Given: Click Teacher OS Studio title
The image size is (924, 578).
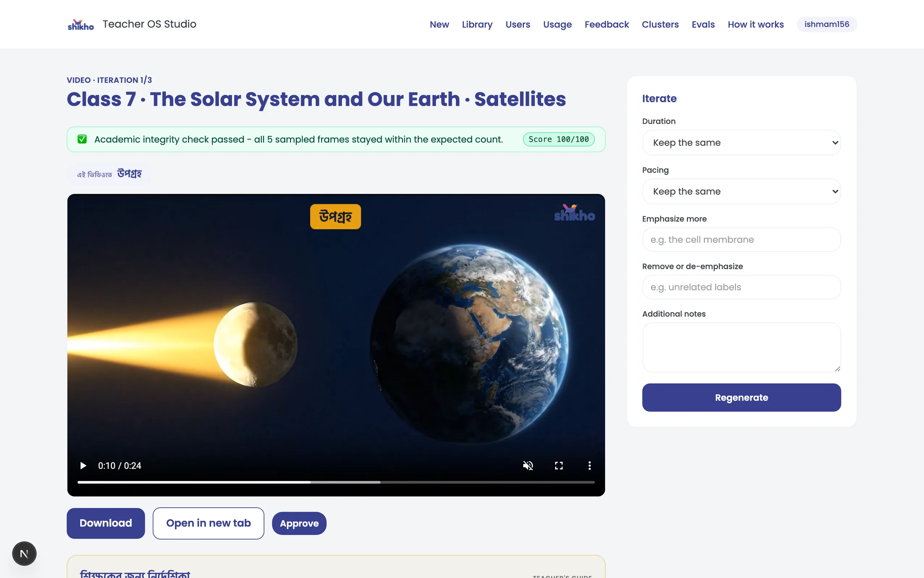Looking at the screenshot, I should click(149, 24).
